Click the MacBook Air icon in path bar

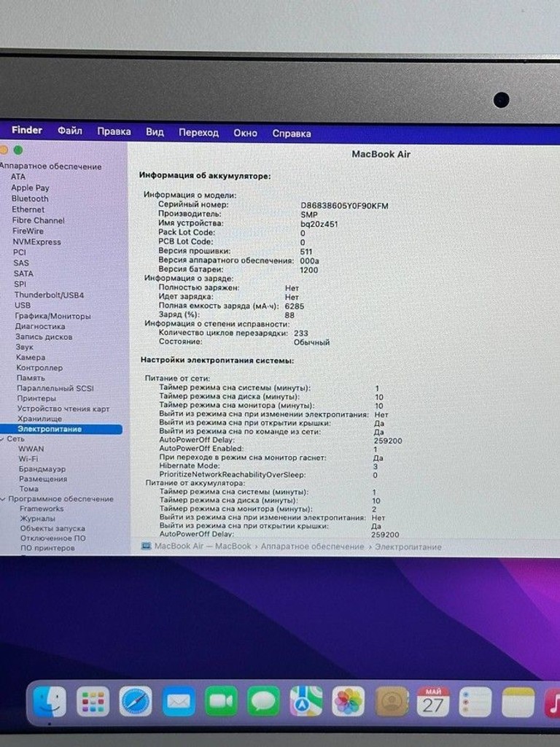(146, 546)
